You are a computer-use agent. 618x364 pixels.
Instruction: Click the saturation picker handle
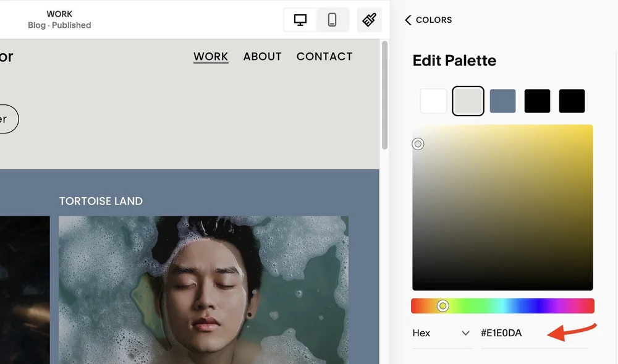click(x=418, y=144)
